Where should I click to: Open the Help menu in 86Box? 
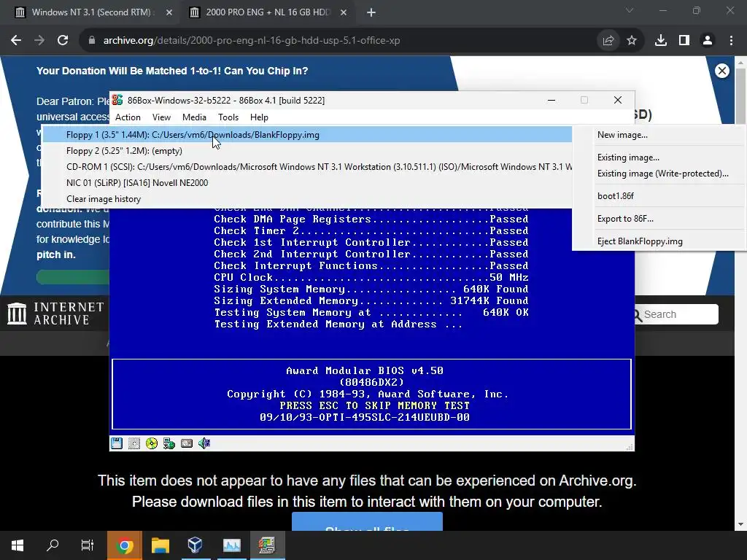[x=259, y=117]
